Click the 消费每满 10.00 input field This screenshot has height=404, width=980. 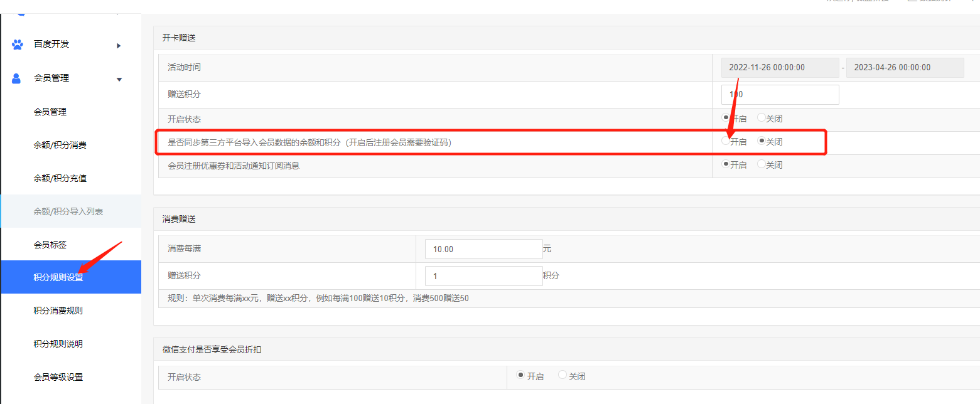[x=484, y=249]
